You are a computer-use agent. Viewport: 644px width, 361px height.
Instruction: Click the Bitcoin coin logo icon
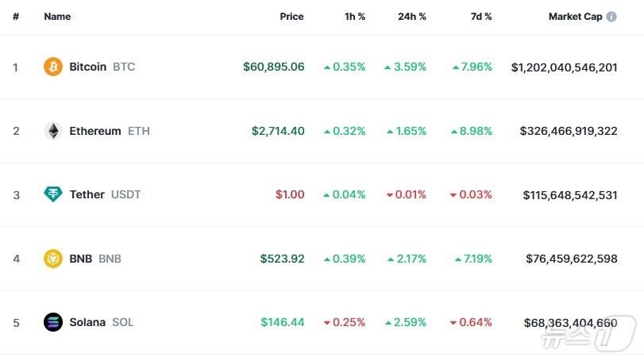(x=52, y=67)
